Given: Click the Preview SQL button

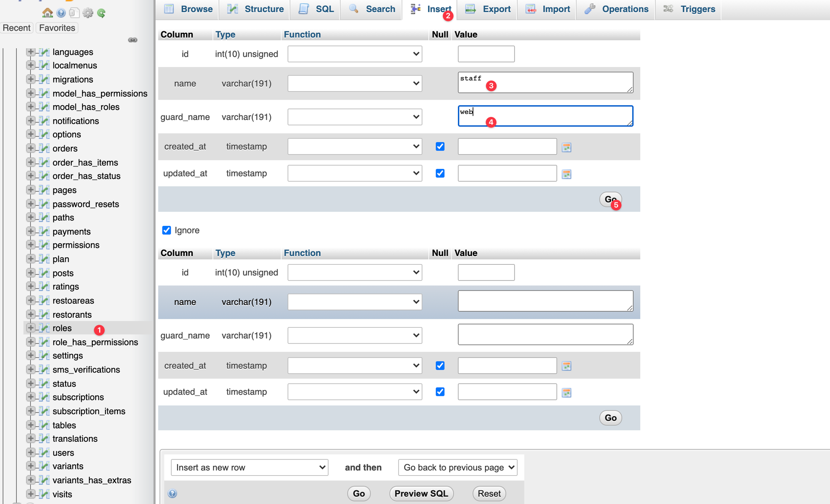Looking at the screenshot, I should point(421,493).
